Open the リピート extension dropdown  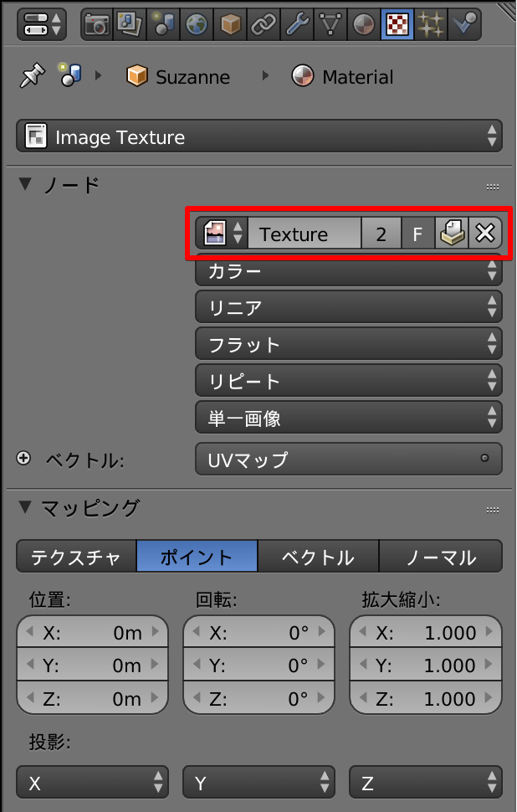pyautogui.click(x=348, y=381)
